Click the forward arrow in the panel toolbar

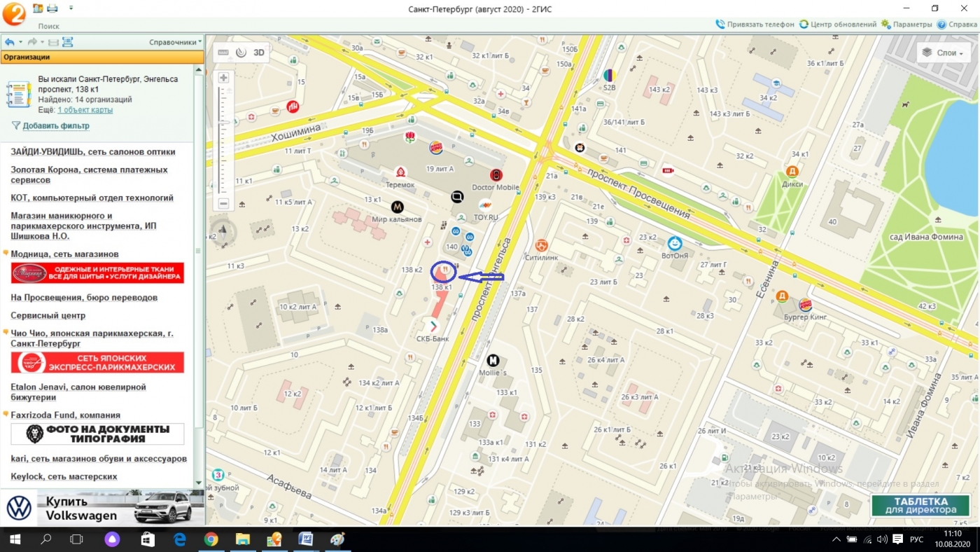pos(31,42)
